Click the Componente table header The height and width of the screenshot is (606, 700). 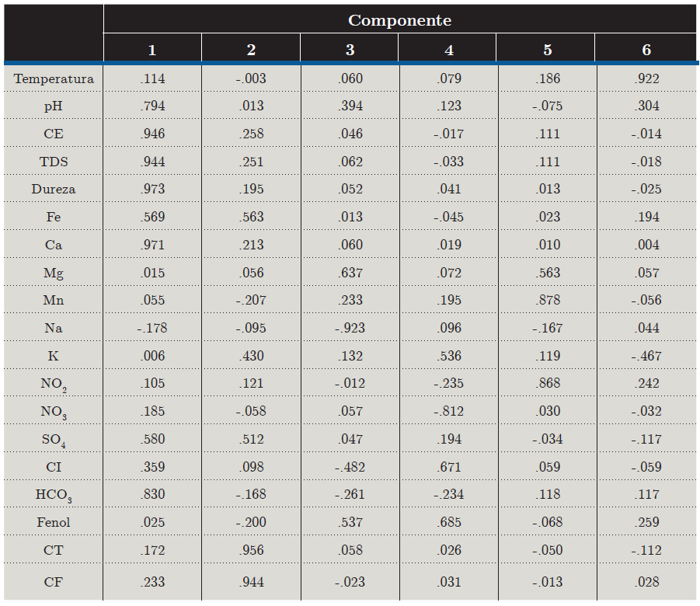(x=399, y=20)
